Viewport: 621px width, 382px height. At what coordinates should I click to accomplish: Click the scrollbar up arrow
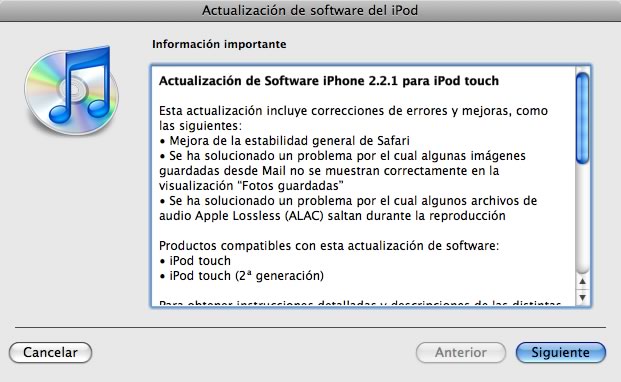tap(582, 281)
